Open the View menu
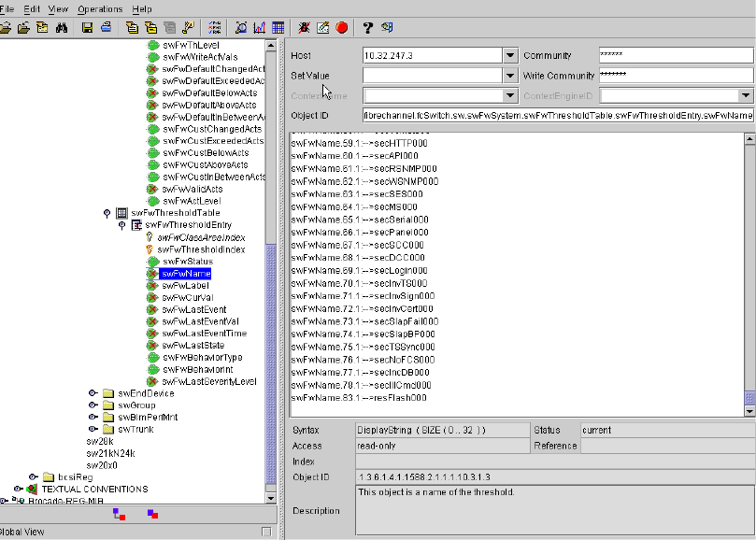Viewport: 756px width, 540px height. (x=58, y=8)
